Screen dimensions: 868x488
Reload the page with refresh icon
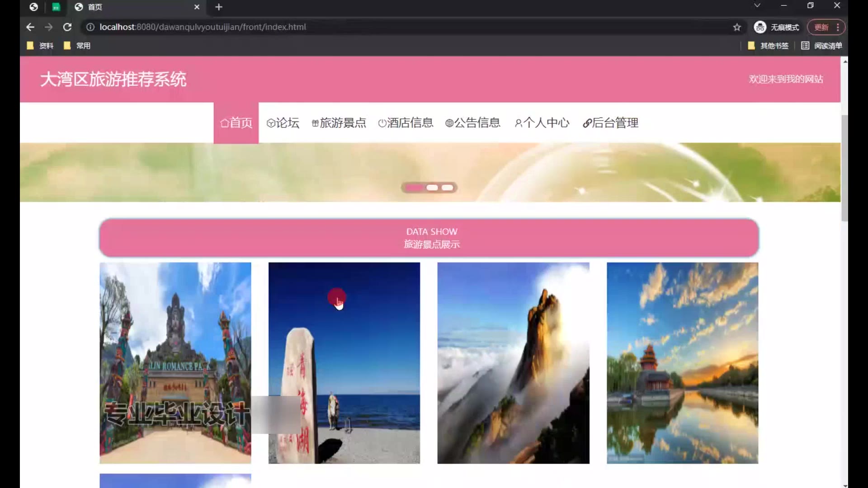tap(67, 27)
